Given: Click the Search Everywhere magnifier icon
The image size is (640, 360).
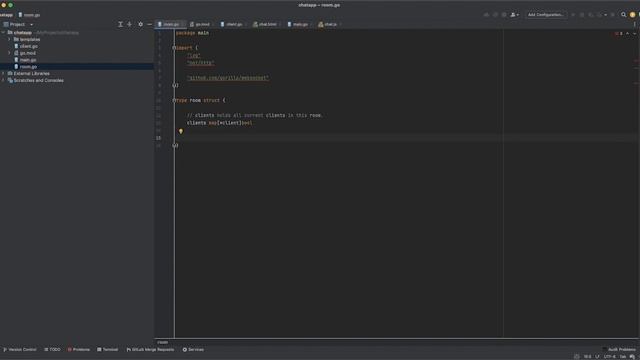Looking at the screenshot, I should 623,15.
